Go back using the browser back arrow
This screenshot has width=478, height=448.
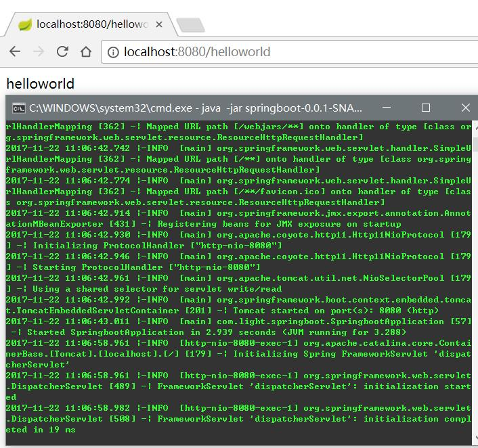pyautogui.click(x=15, y=51)
